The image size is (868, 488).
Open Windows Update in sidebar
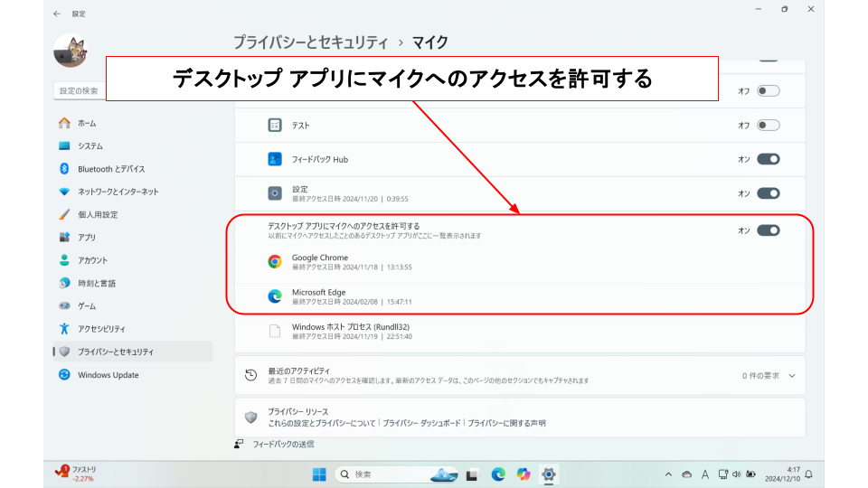coord(108,375)
